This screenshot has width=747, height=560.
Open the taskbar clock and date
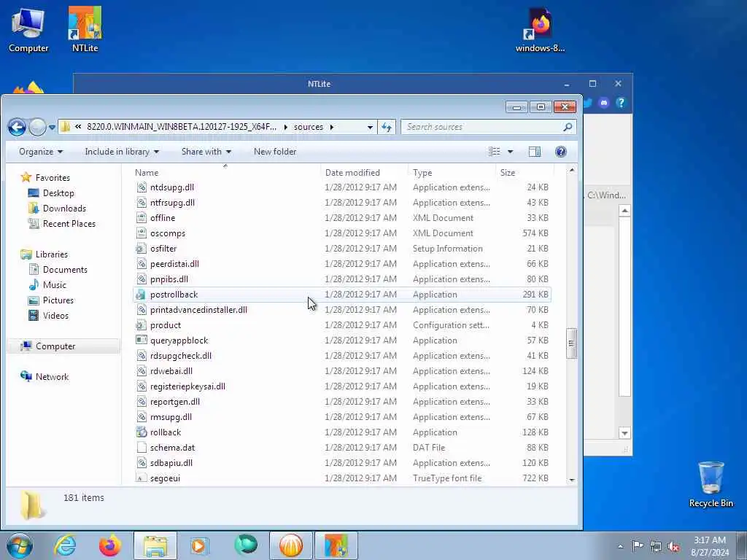tap(710, 546)
